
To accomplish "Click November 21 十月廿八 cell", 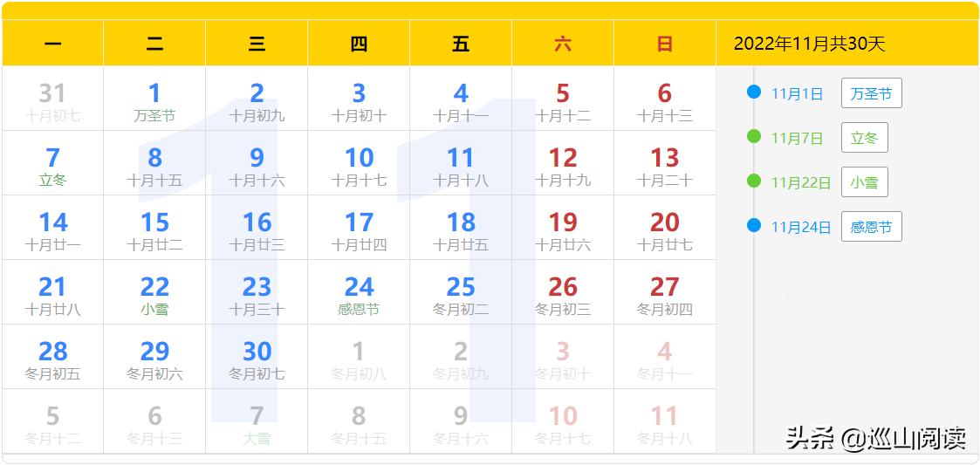I will pos(52,292).
